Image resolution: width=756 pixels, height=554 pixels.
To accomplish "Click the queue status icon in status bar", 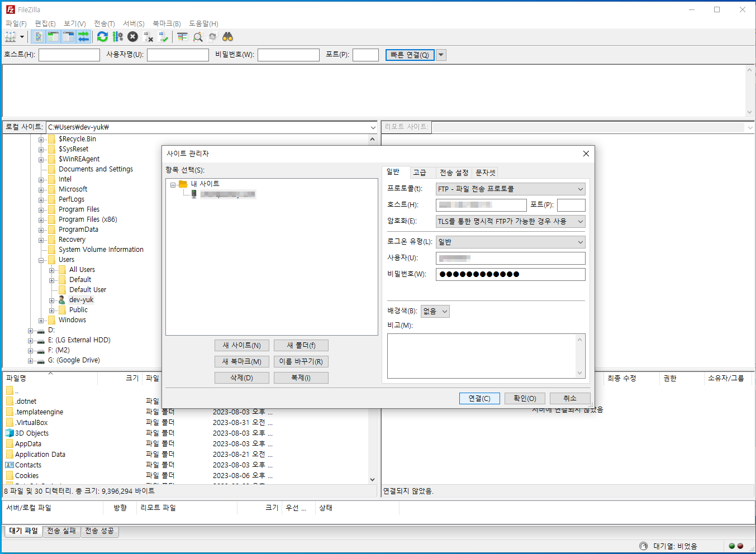I will [643, 546].
